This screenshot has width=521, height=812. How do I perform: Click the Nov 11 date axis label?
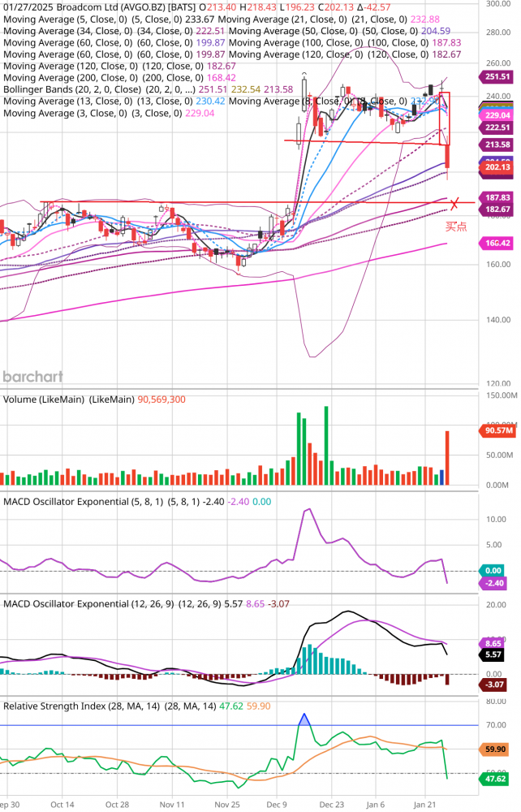click(x=172, y=805)
